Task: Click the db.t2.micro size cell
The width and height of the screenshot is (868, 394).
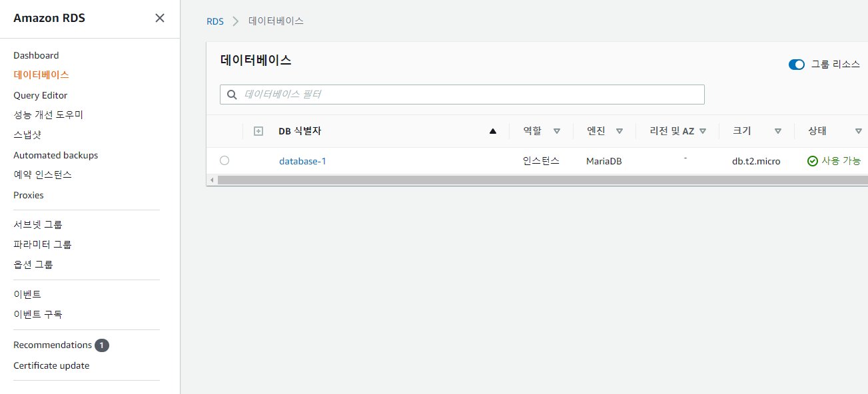Action: point(756,161)
